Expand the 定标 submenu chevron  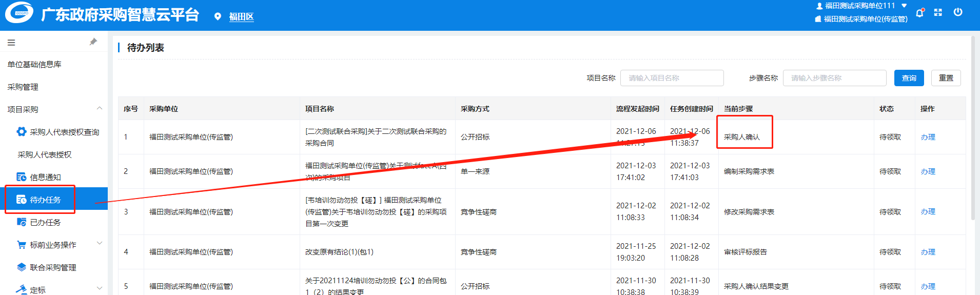(x=100, y=289)
